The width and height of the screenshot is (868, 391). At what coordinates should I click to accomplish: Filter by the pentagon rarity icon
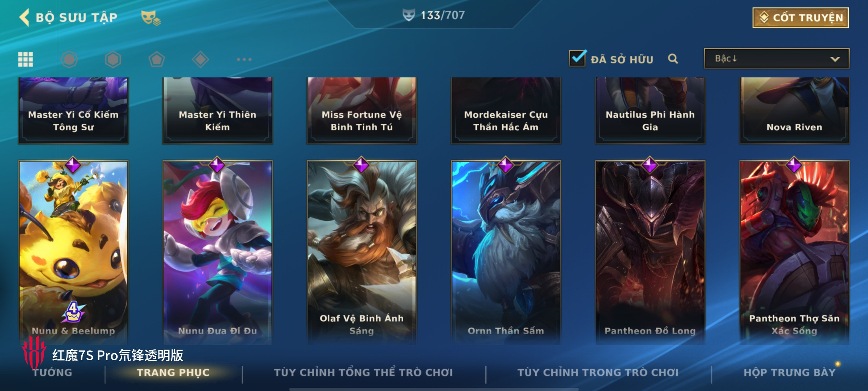coord(157,59)
